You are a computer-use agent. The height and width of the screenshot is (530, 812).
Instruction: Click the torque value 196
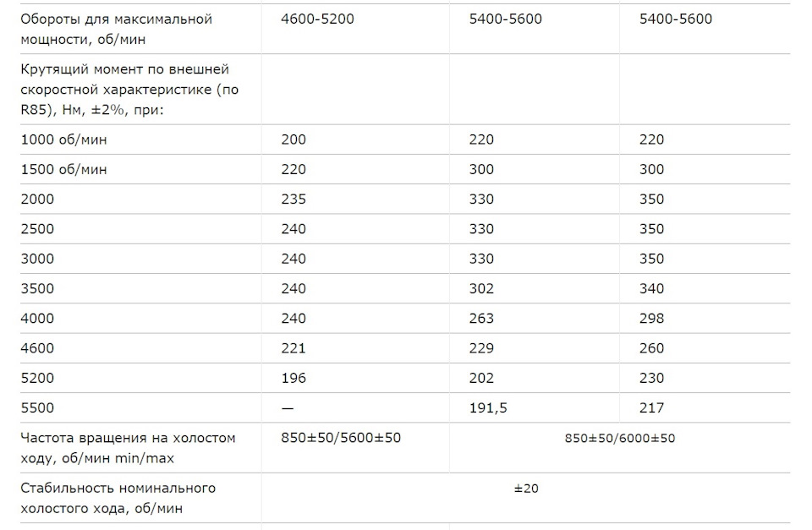tap(294, 378)
